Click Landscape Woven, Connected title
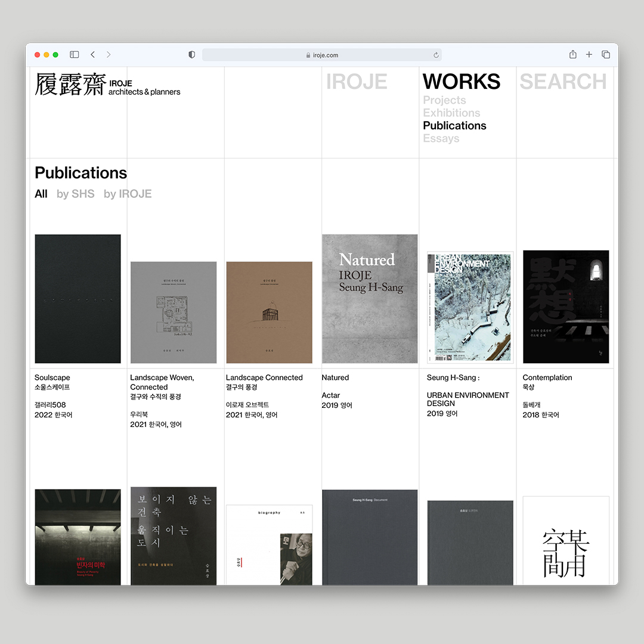The width and height of the screenshot is (644, 644). [x=162, y=382]
